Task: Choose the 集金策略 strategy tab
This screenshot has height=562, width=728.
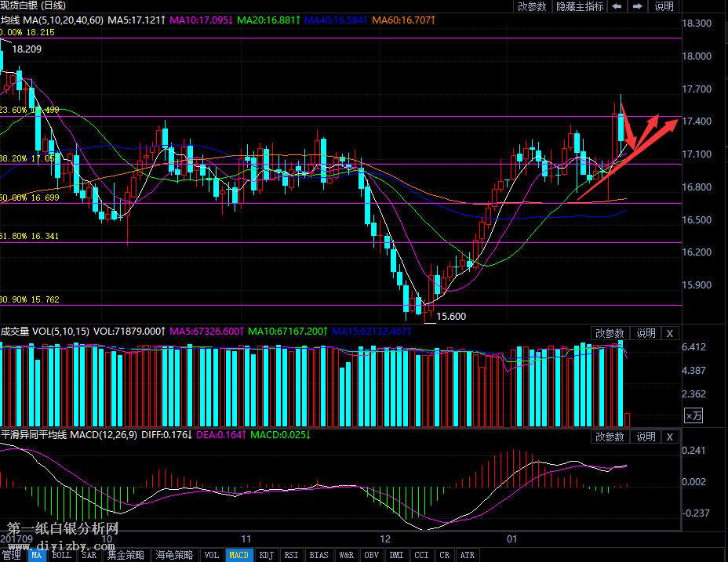Action: click(x=126, y=555)
